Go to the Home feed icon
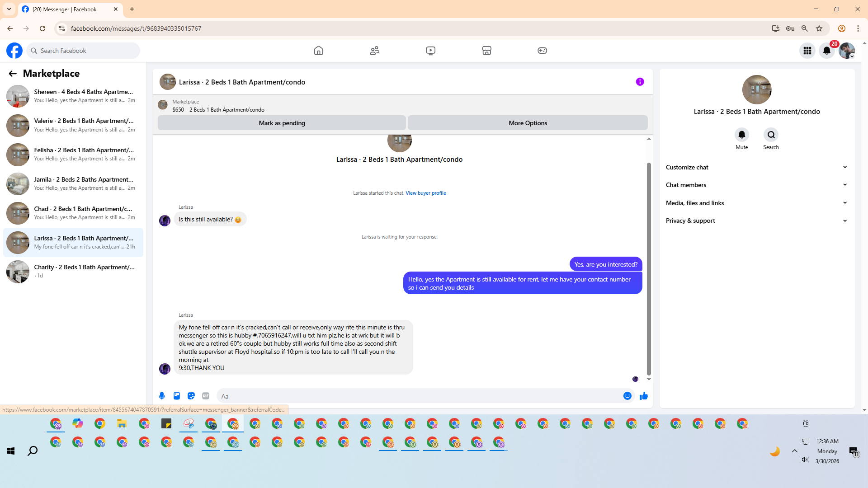 (319, 51)
